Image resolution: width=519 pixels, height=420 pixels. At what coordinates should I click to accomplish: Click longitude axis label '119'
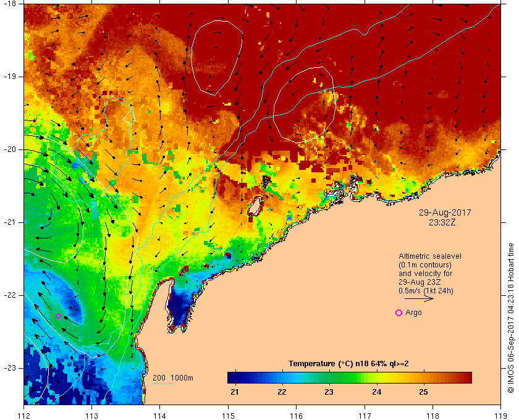(501, 415)
